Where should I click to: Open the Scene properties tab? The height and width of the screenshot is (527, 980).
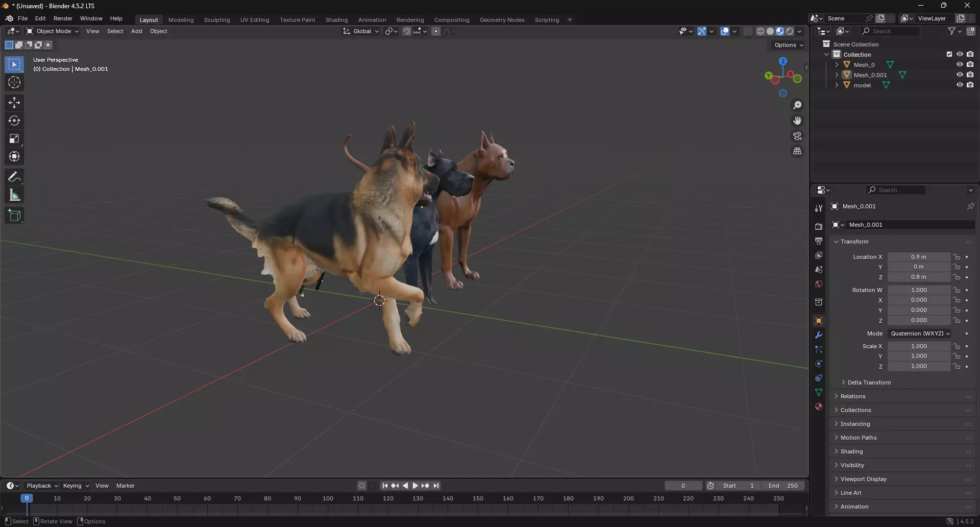[x=819, y=270]
